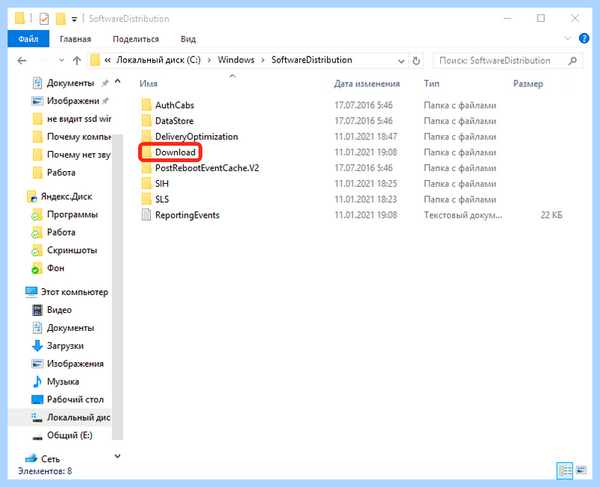Viewport: 600px width, 487px height.
Task: Select the PostRebootEventCache.V2 folder
Action: (x=207, y=168)
